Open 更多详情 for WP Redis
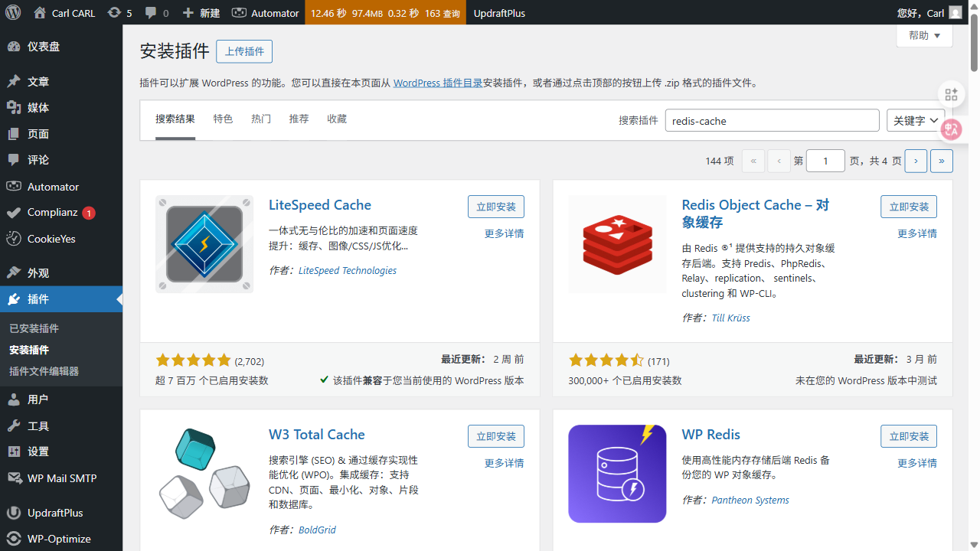 tap(916, 463)
